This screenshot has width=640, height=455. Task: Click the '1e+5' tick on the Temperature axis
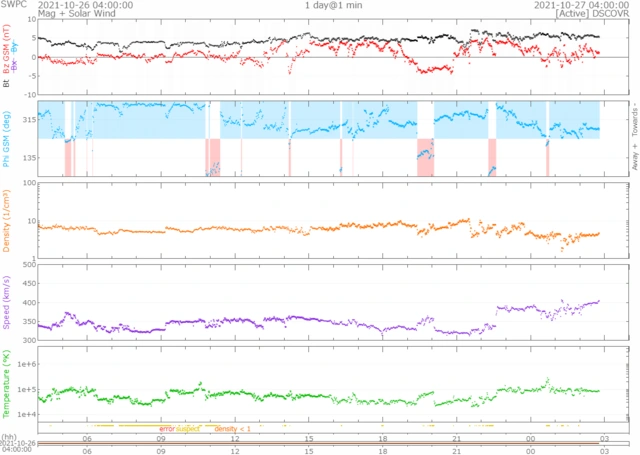tap(27, 390)
